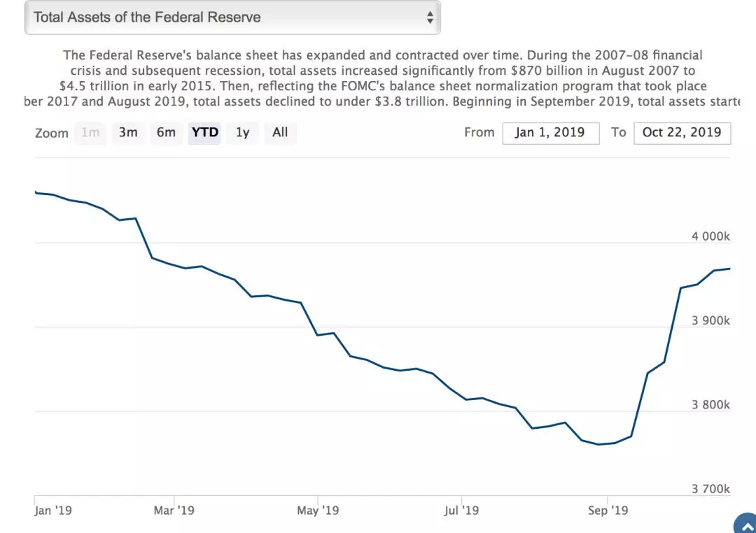Click the 3 800k gridline label

pos(710,405)
